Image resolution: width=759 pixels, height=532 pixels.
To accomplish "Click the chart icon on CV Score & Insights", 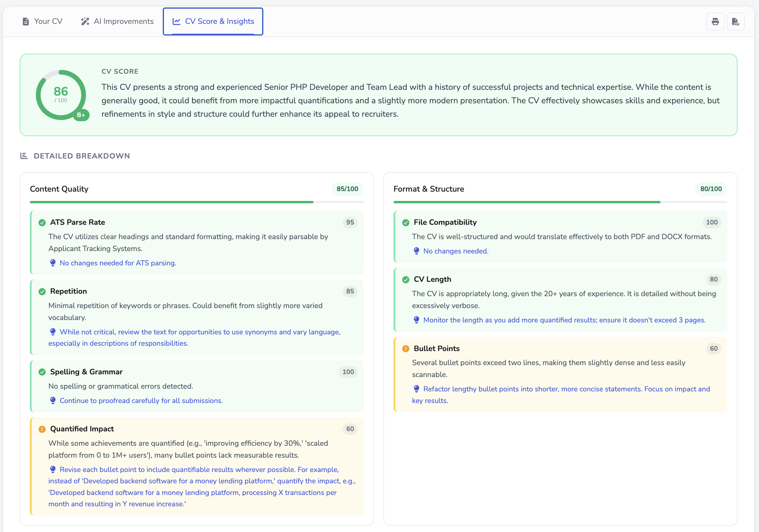I will pyautogui.click(x=176, y=21).
